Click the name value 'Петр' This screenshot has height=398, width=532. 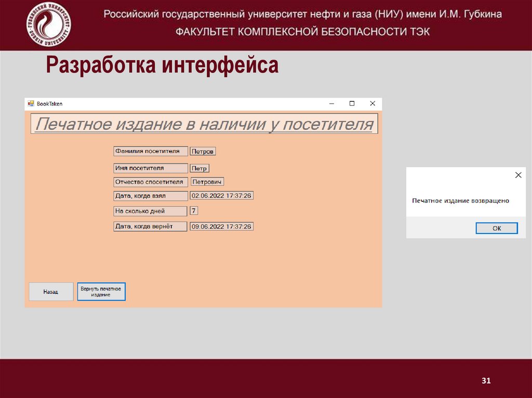(199, 168)
